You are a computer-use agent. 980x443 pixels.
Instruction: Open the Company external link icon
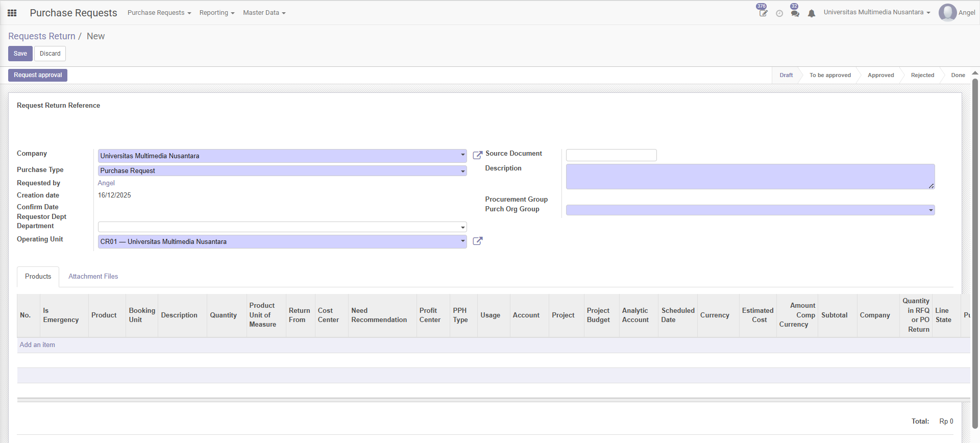pyautogui.click(x=478, y=155)
